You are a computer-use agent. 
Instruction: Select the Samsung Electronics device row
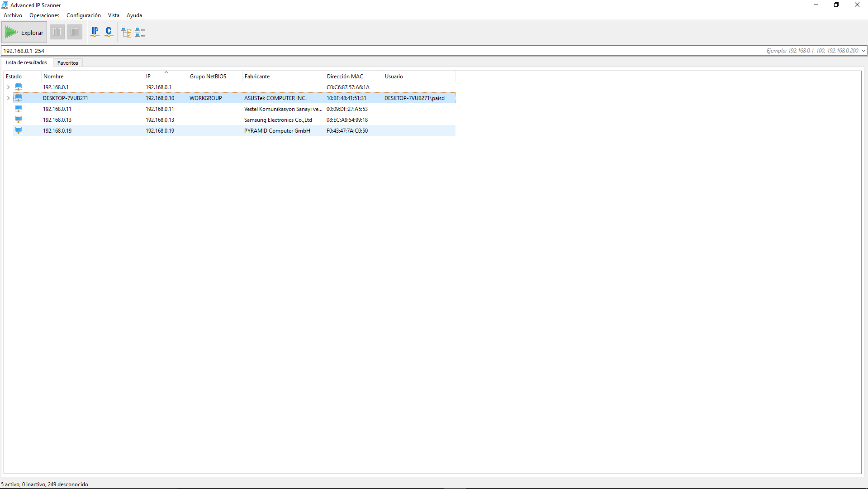pyautogui.click(x=278, y=120)
